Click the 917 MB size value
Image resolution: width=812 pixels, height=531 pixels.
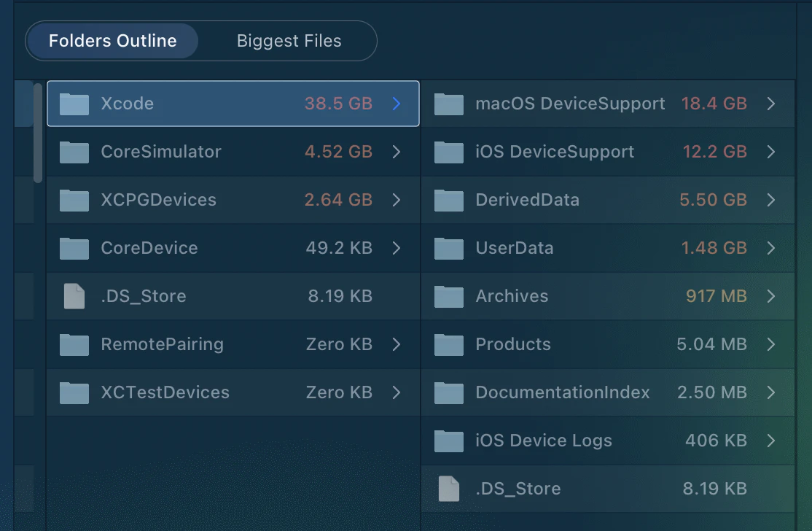717,296
